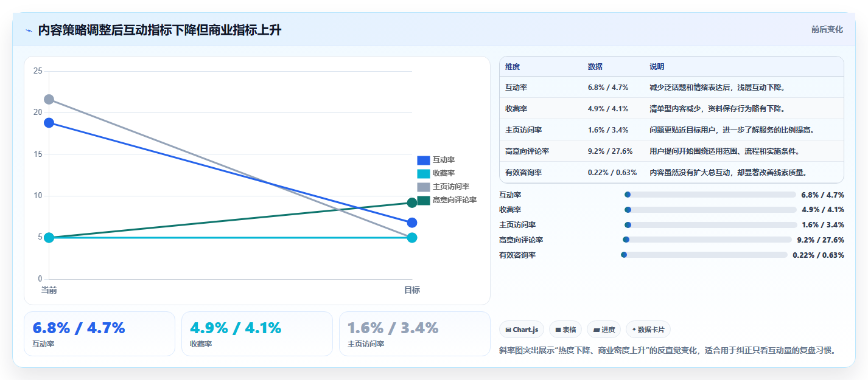Click the 维度 table column header
868x380 pixels.
513,67
